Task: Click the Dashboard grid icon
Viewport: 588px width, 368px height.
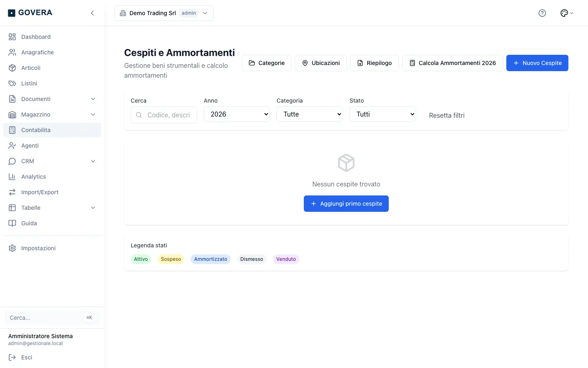Action: pos(12,37)
